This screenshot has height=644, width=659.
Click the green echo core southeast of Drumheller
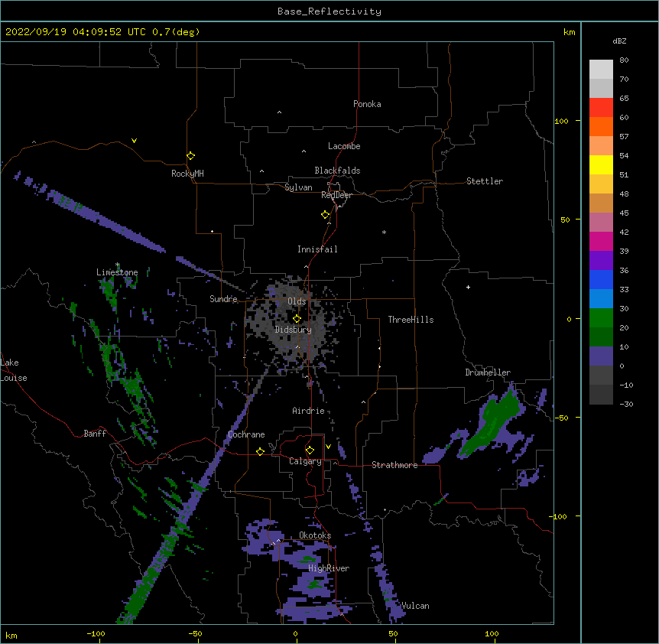coord(492,424)
